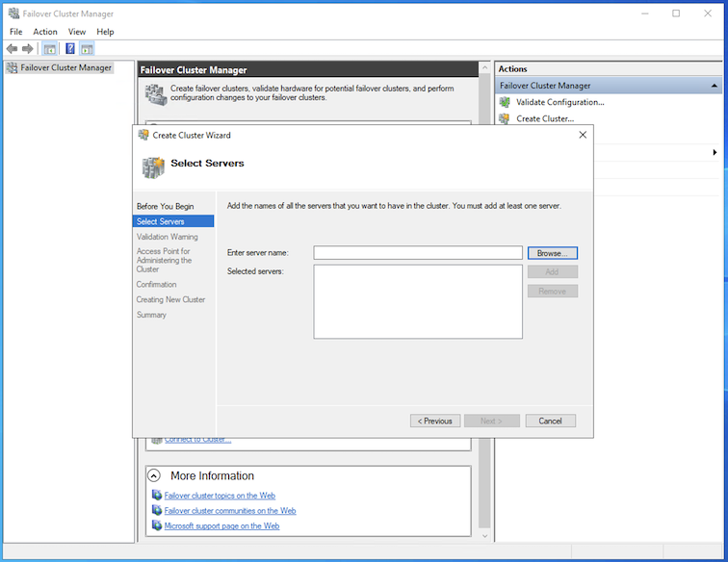Click the globe icon beside cluster communities link
Viewport: 728px width, 562px height.
(x=157, y=510)
